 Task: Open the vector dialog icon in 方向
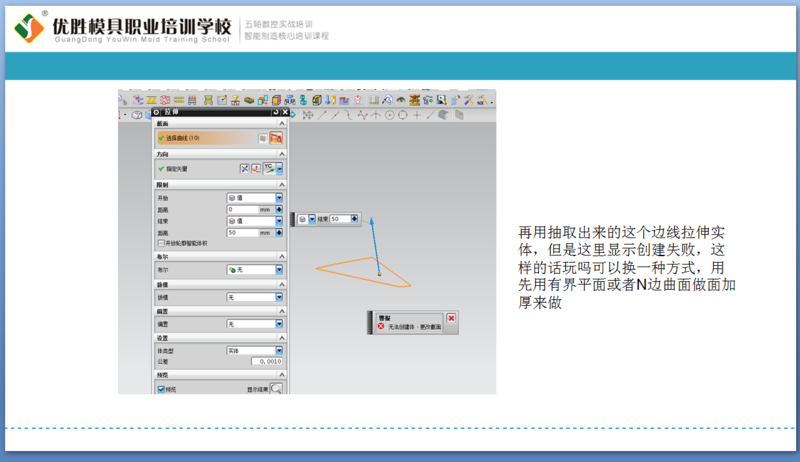(x=256, y=169)
